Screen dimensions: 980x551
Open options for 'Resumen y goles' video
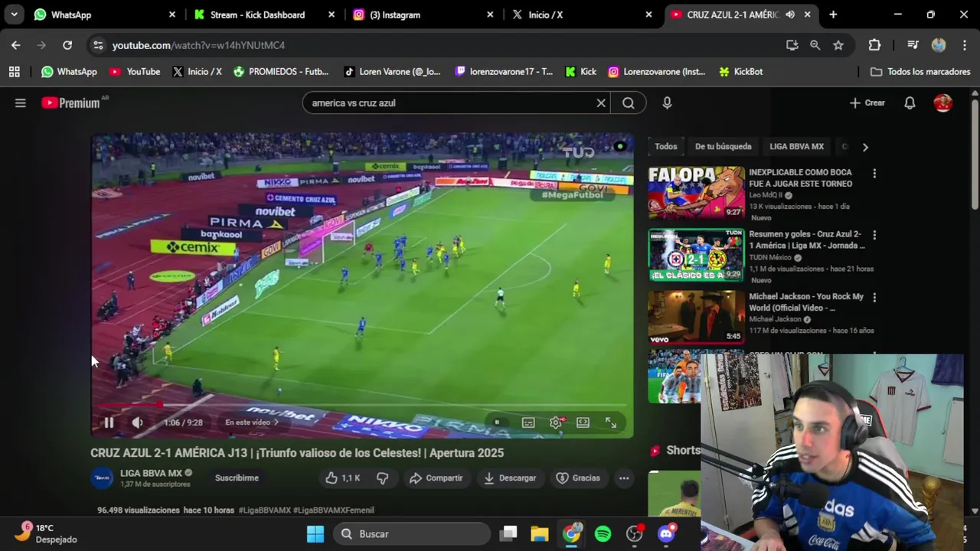coord(874,235)
